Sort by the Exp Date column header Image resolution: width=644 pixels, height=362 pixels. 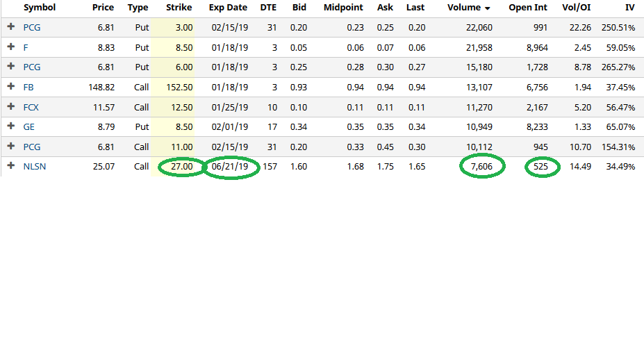[x=228, y=8]
